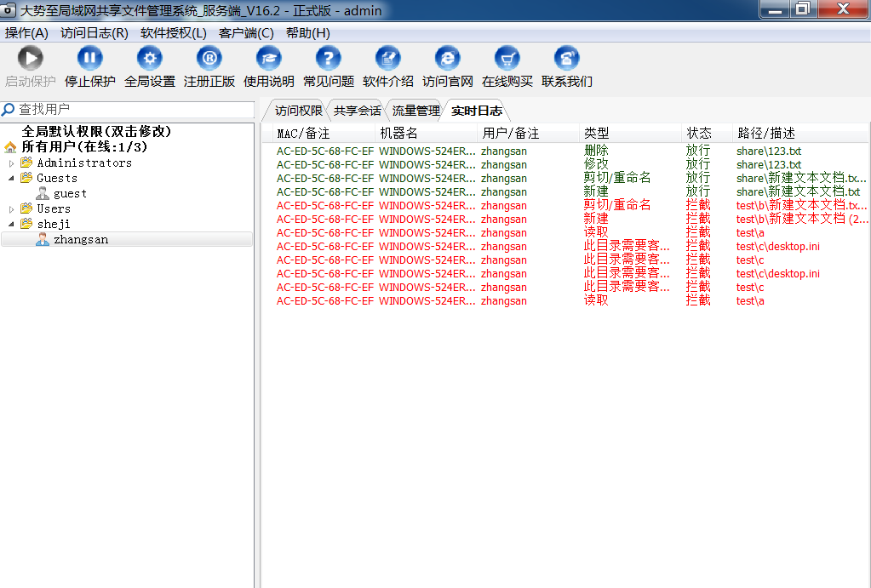871x588 pixels.
Task: Switch to the 访问权限 tab
Action: 298,111
